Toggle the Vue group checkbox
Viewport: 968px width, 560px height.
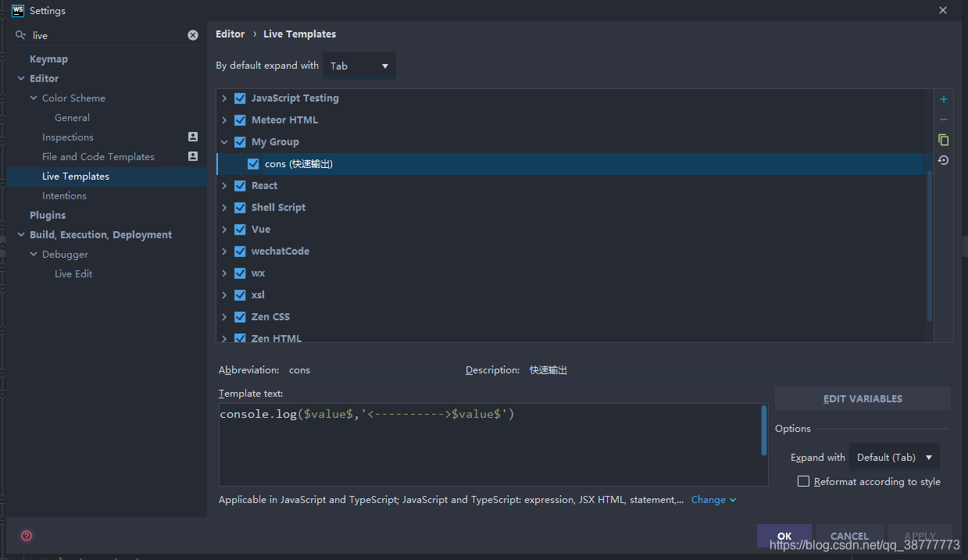pos(240,230)
